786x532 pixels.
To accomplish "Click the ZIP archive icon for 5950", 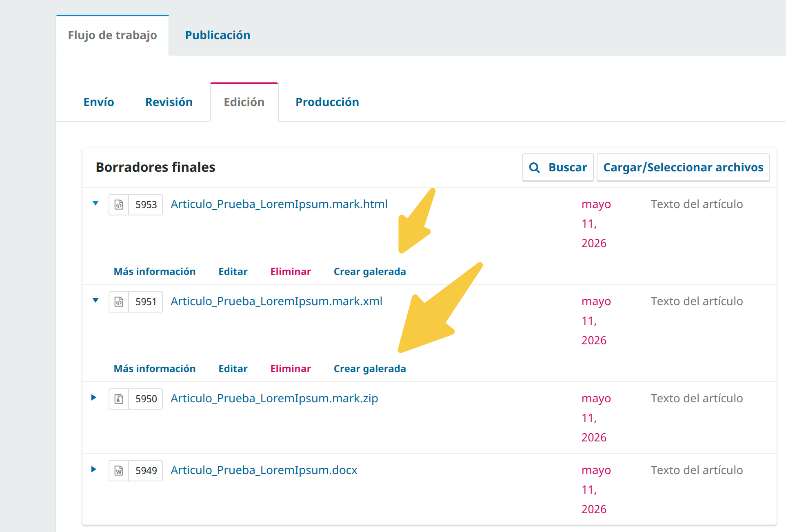I will 119,399.
